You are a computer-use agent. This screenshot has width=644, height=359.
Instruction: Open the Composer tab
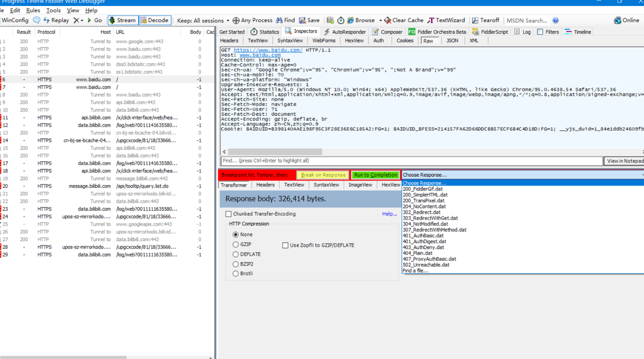pyautogui.click(x=387, y=32)
